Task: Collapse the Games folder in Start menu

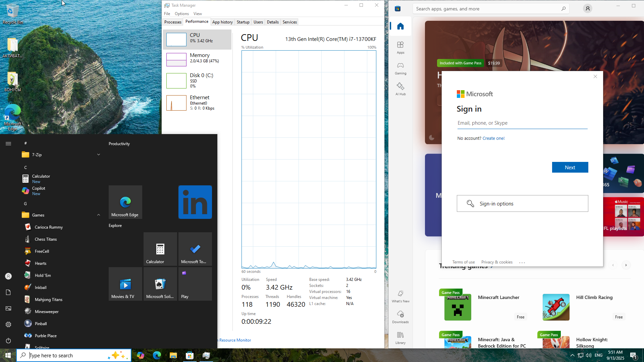Action: pyautogui.click(x=61, y=215)
